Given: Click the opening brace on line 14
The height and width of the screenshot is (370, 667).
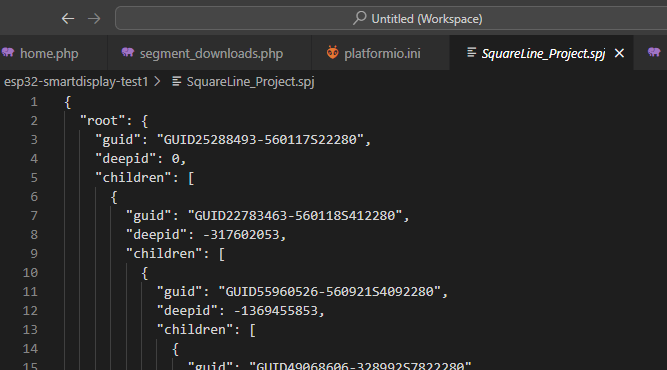Looking at the screenshot, I should pos(175,349).
